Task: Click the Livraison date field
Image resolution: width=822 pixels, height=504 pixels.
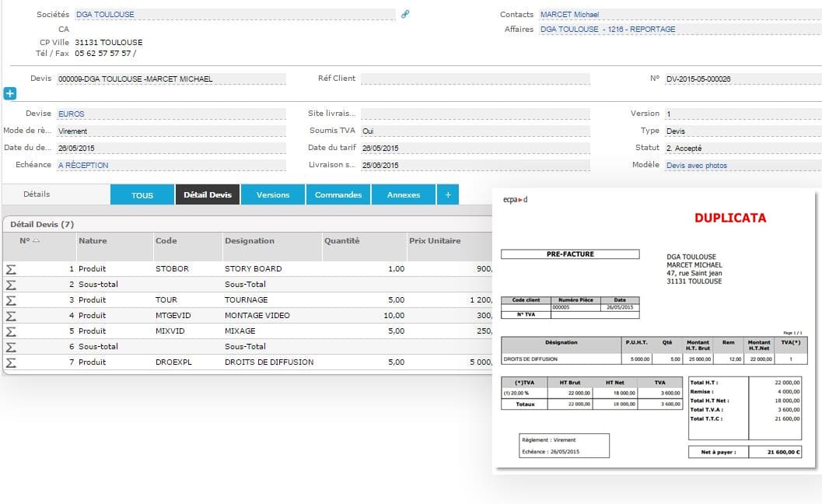Action: [475, 165]
